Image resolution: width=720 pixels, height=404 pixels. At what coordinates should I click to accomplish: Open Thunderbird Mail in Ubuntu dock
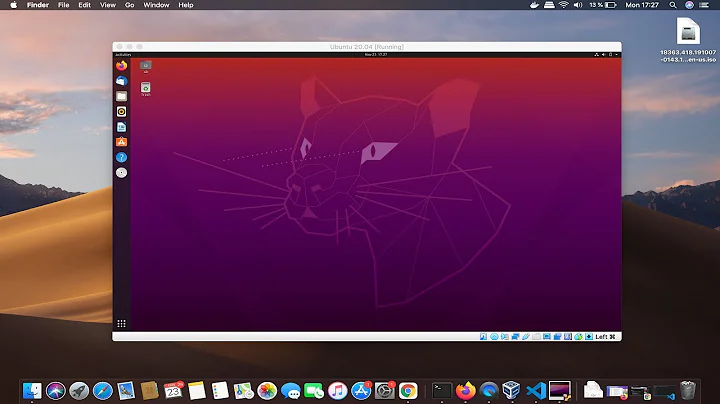click(121, 81)
